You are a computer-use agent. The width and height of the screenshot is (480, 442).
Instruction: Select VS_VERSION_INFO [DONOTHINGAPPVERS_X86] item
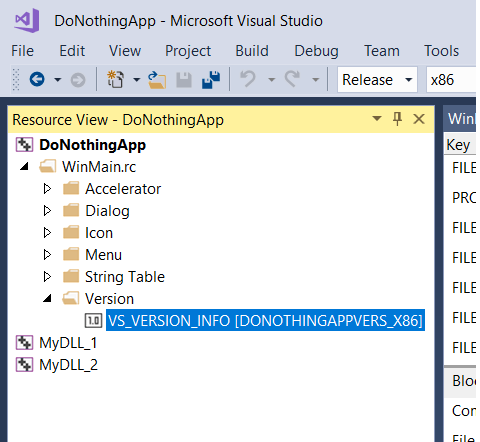point(265,320)
